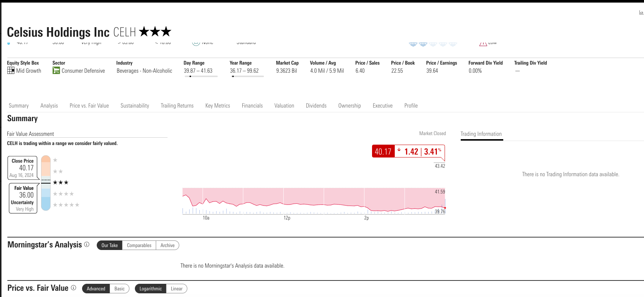644x297 pixels.
Task: Select Our Take in Morningstar's Analysis
Action: tap(110, 245)
